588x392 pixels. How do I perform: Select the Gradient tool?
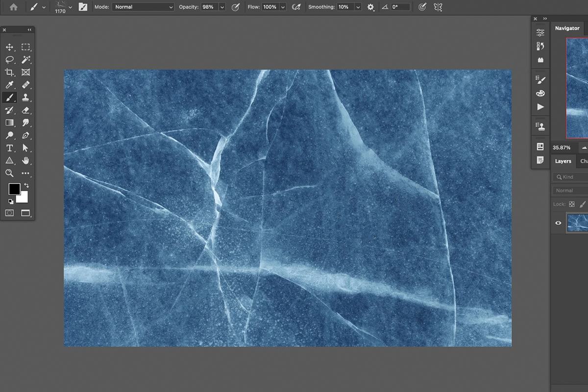tap(9, 122)
